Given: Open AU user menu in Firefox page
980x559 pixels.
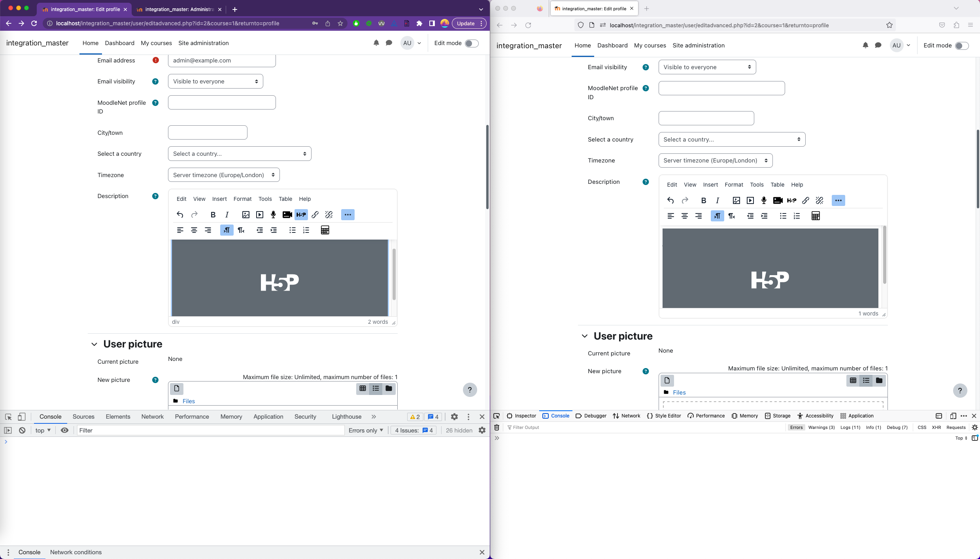Looking at the screenshot, I should (x=900, y=45).
